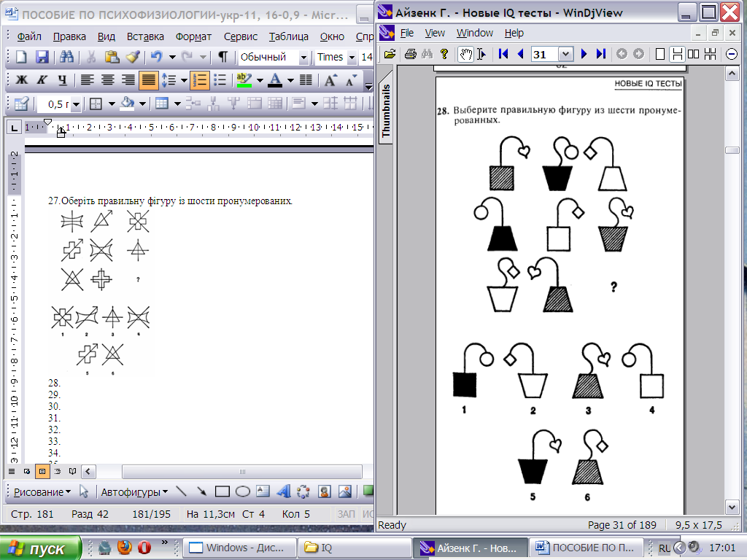Switch to the IQ folder taskbar button
This screenshot has width=747, height=560.
pos(354,548)
